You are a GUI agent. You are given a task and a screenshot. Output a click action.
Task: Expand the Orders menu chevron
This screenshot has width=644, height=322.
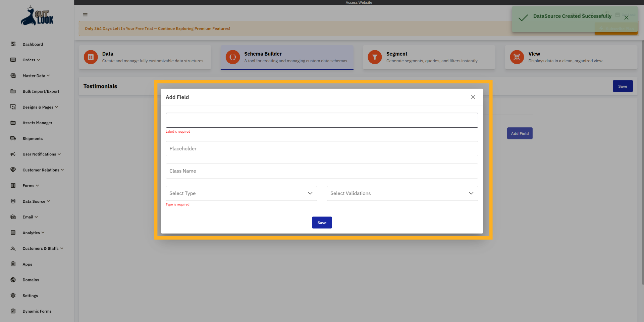38,60
